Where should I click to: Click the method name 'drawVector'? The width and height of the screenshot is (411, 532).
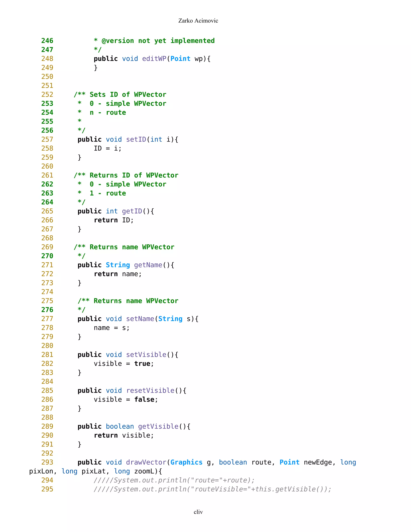146,462
